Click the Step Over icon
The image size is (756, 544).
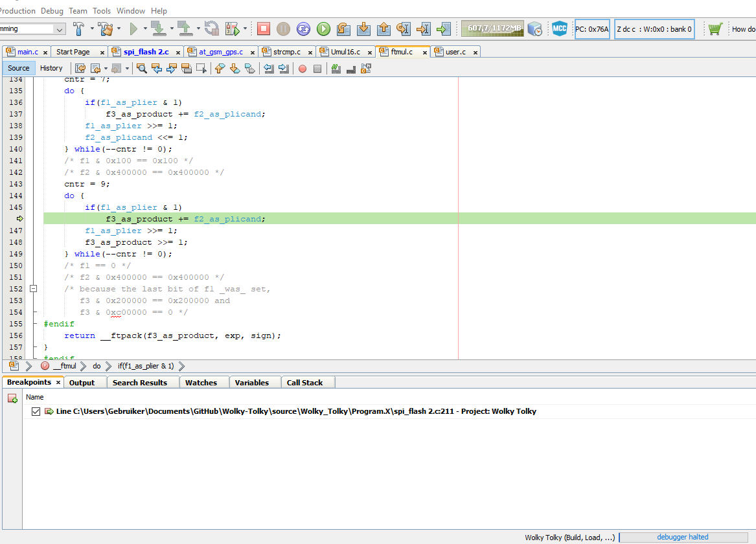pyautogui.click(x=343, y=29)
